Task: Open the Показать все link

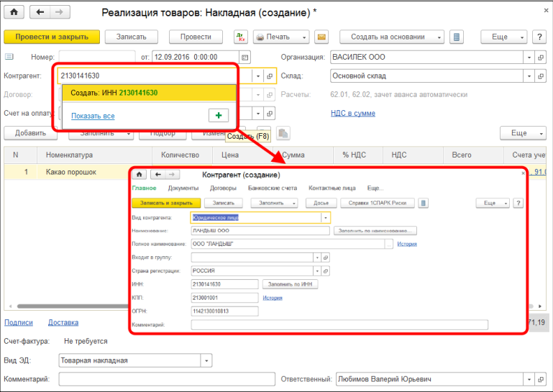Action: pyautogui.click(x=93, y=116)
